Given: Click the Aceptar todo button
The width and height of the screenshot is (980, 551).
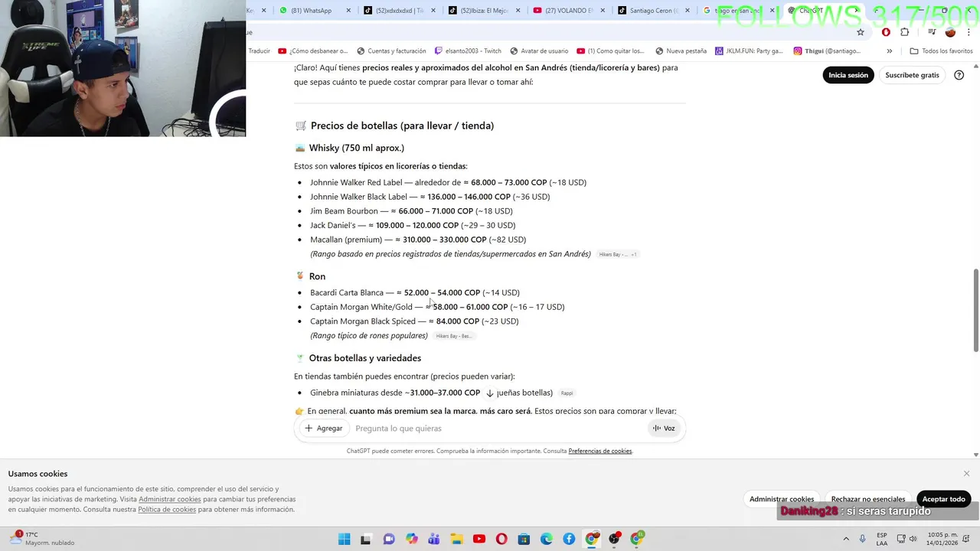Looking at the screenshot, I should [x=943, y=499].
